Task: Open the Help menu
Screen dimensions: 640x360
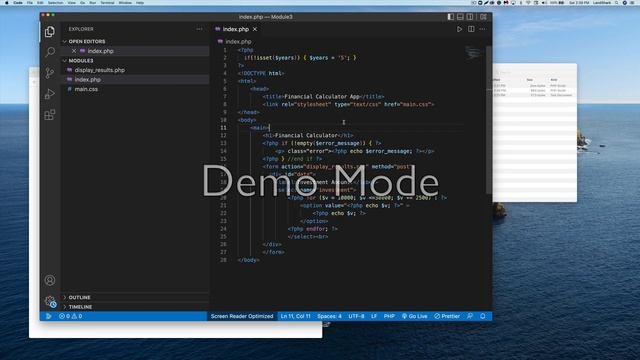Action: (140, 2)
